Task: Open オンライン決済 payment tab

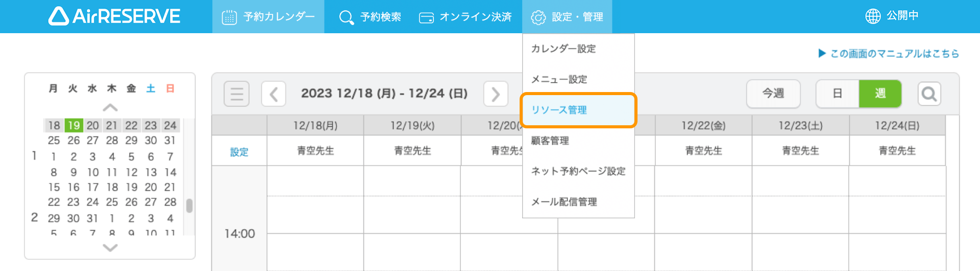Action: 465,17
